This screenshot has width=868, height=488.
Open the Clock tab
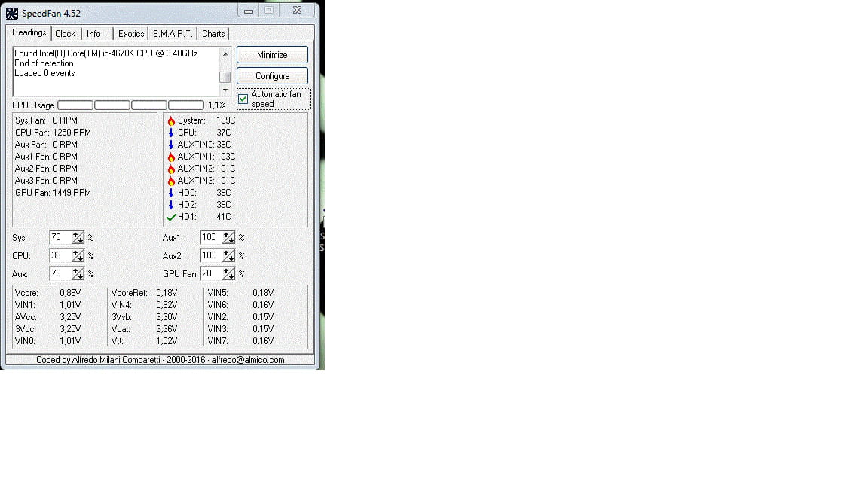point(66,34)
